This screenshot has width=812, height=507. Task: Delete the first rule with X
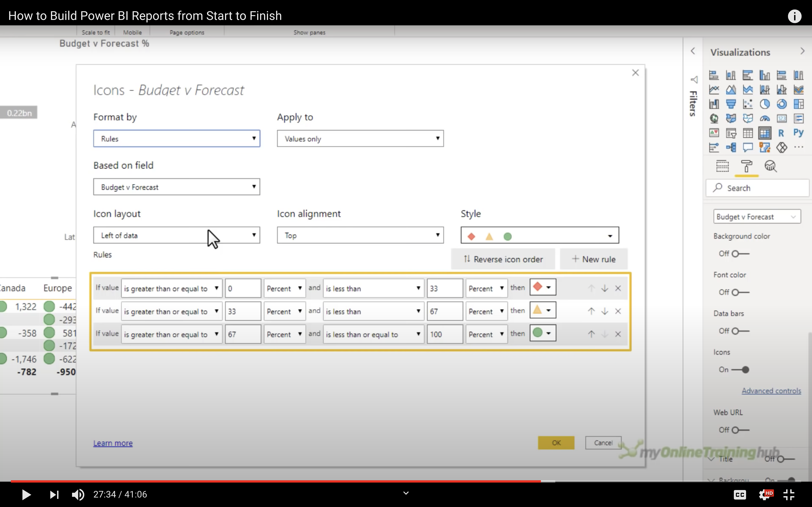click(x=618, y=288)
